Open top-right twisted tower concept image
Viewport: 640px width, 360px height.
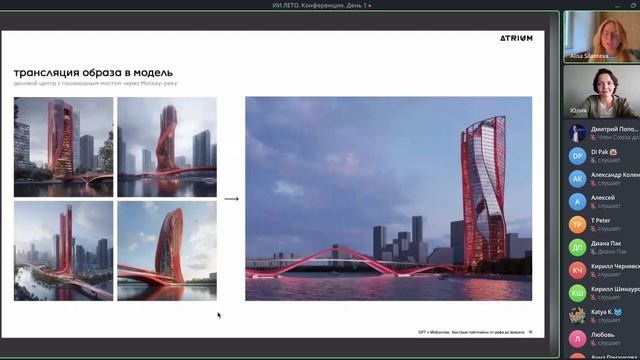[167, 147]
